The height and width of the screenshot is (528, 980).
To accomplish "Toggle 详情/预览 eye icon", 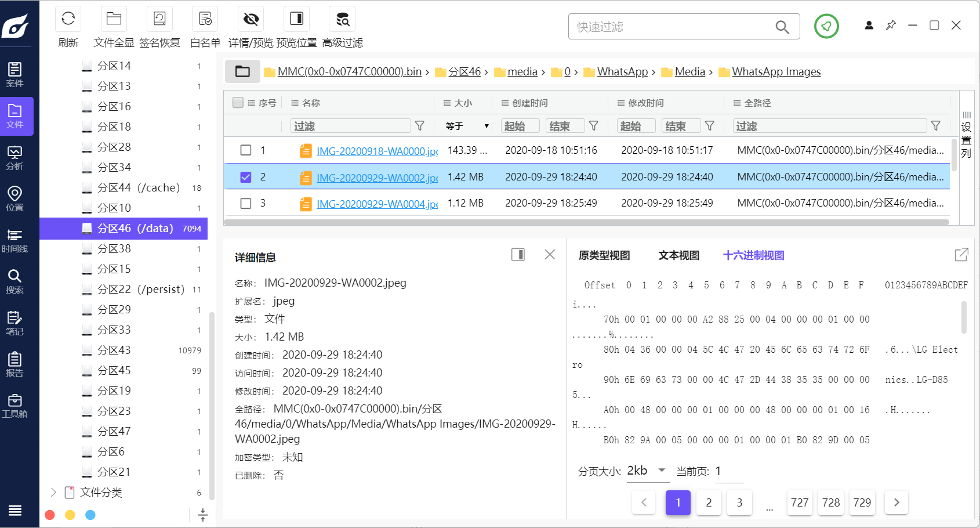I will tap(251, 19).
